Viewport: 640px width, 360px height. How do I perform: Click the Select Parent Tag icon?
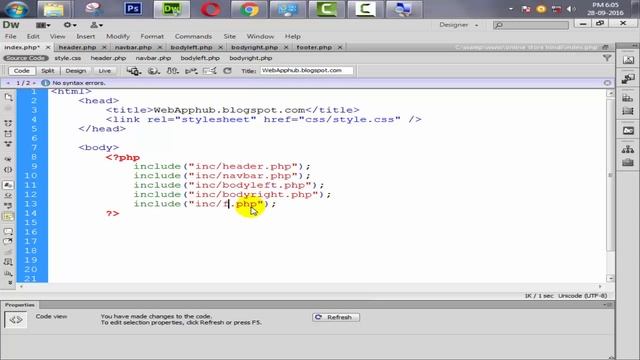(x=8, y=159)
